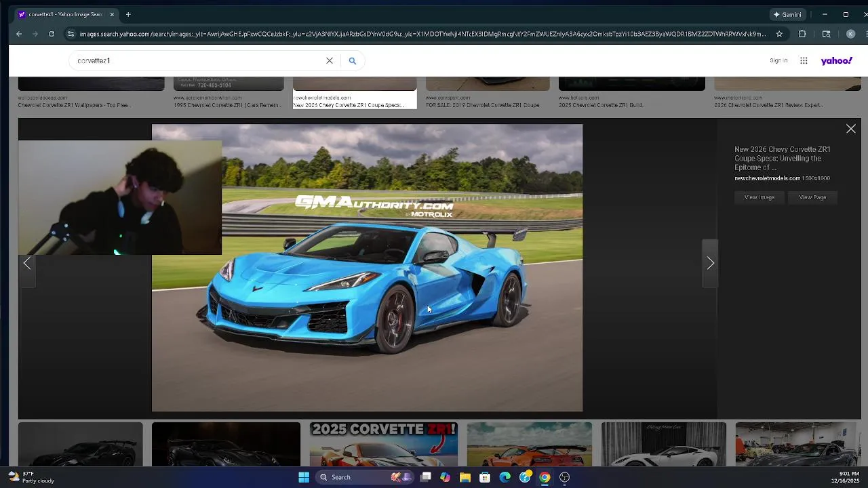Open the wallpaperaccess.com Corvette ZR1 Wallpapers result
The height and width of the screenshot is (488, 868).
pos(91,93)
